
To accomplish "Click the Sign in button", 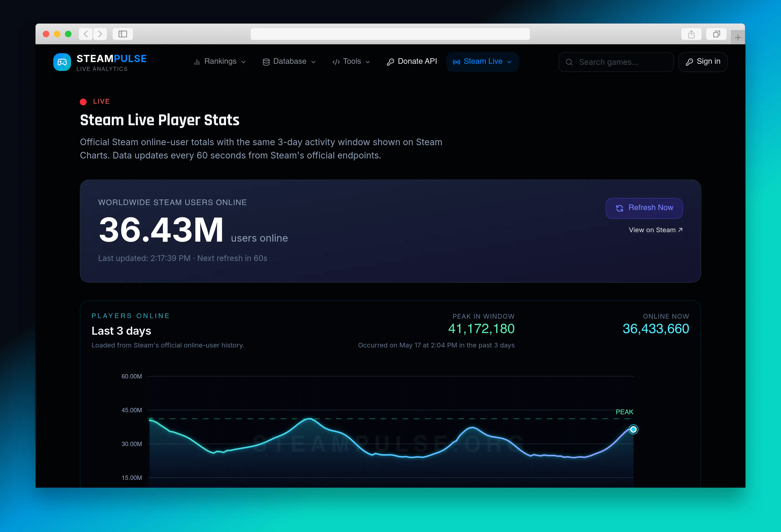I will click(x=703, y=62).
